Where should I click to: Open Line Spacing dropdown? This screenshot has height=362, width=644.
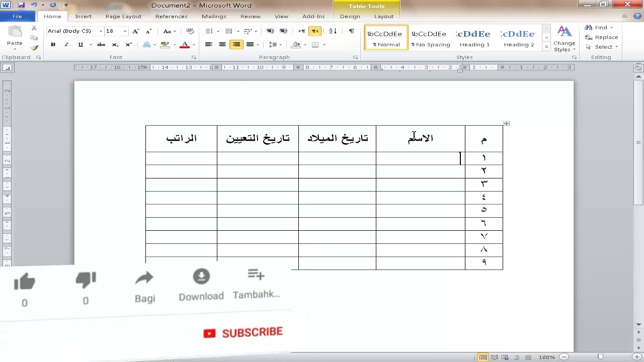point(275,45)
